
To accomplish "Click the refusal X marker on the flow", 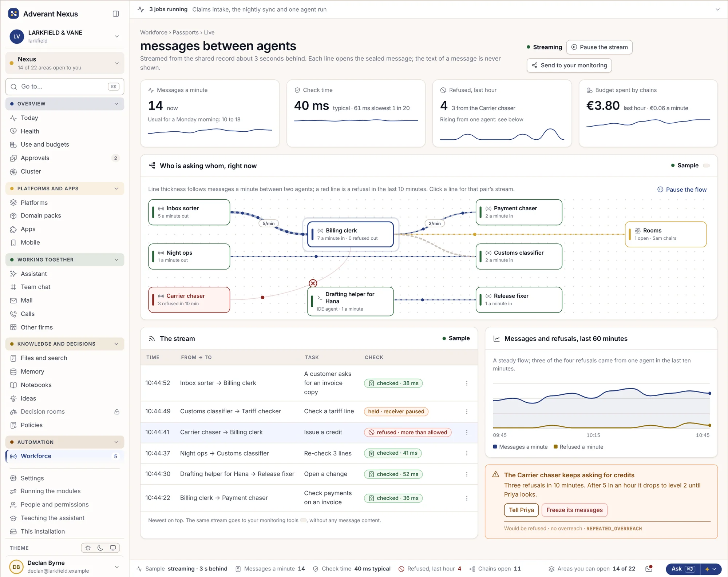I will pyautogui.click(x=313, y=283).
